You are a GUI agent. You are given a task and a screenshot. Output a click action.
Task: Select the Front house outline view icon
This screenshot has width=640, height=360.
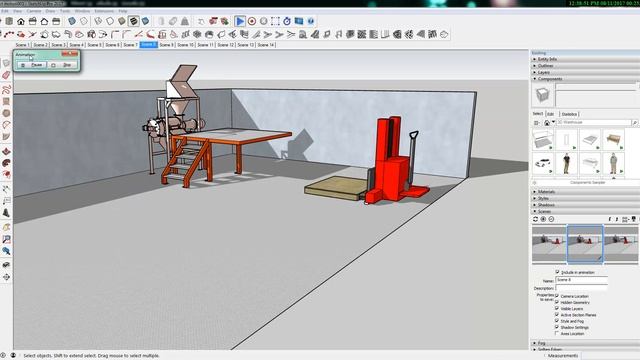44,21
